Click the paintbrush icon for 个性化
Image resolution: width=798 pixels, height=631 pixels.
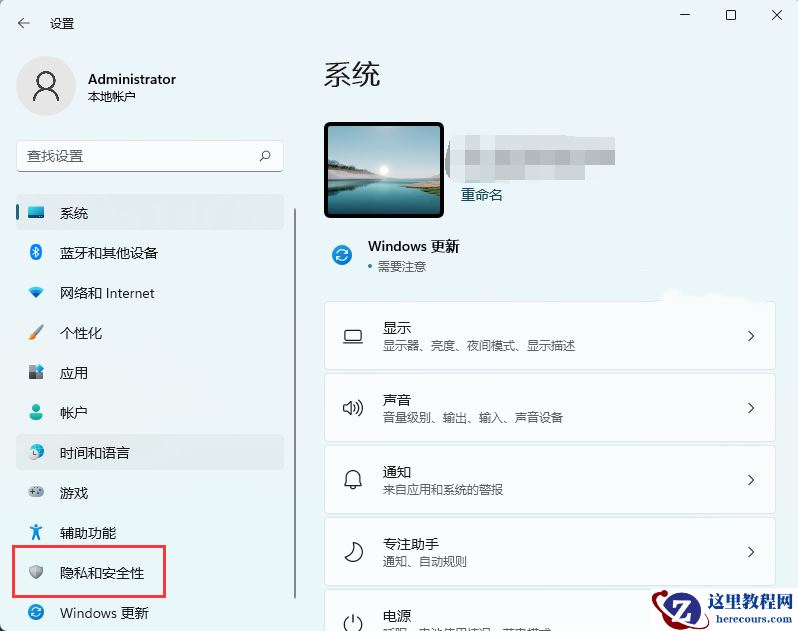36,332
